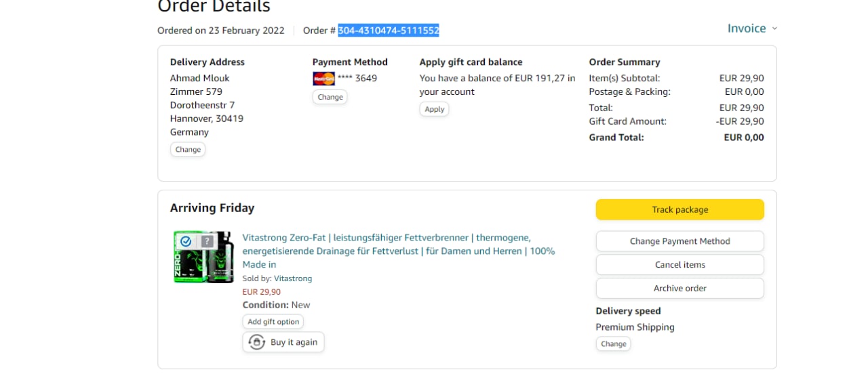Click Add gift option
The width and height of the screenshot is (868, 376).
click(273, 322)
